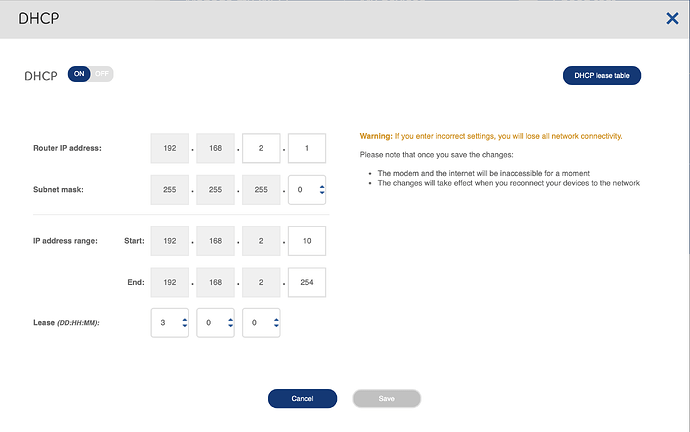Screen dimensions: 690x432
Task: Click the 'IP address range:' label
Action: (65, 241)
